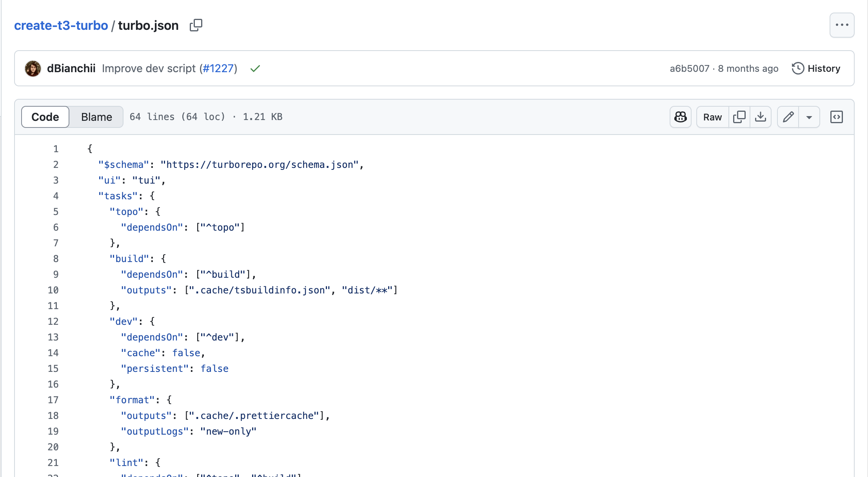Open Copilot chat icon button
Screen dimensions: 868x477
point(680,117)
